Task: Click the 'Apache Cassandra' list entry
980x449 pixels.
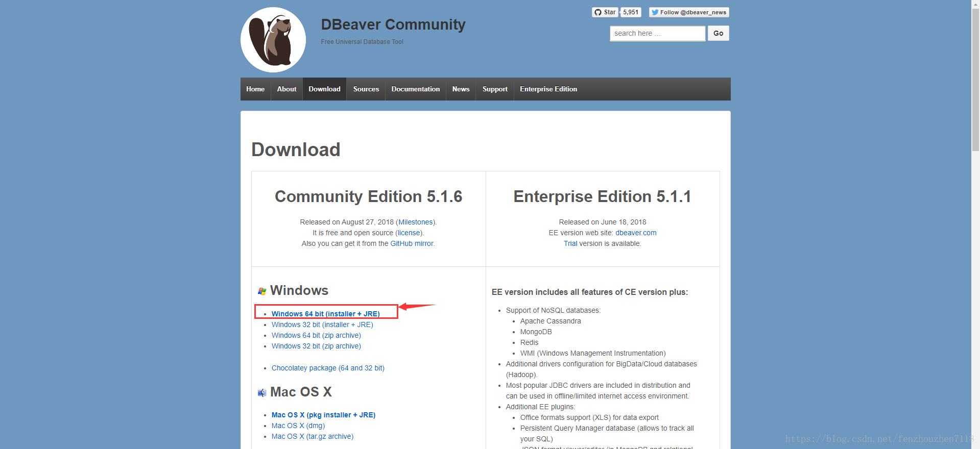Action: pyautogui.click(x=551, y=321)
